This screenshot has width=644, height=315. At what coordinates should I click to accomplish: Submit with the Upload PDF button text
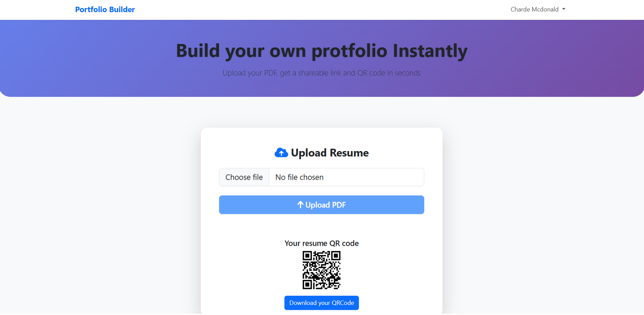pyautogui.click(x=326, y=205)
